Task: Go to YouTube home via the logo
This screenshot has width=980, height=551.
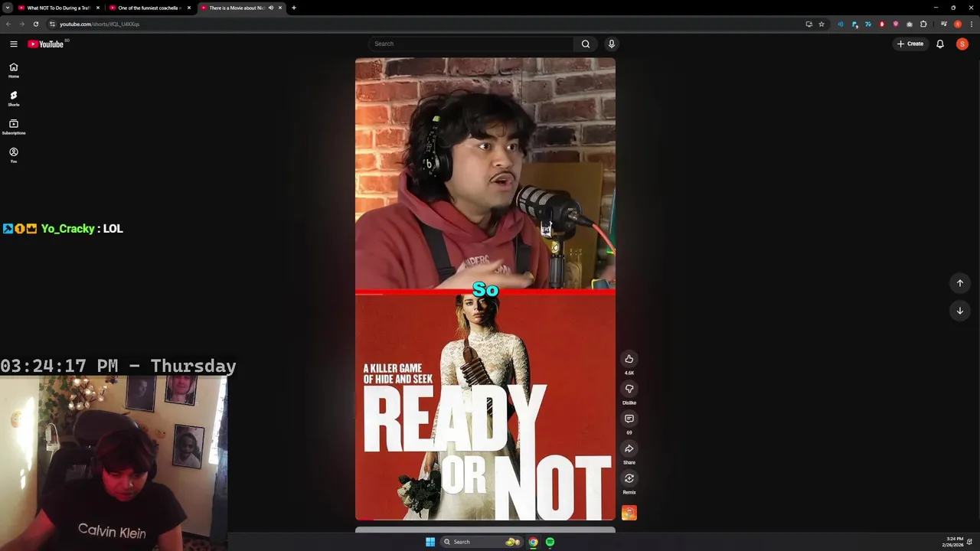Action: click(46, 44)
